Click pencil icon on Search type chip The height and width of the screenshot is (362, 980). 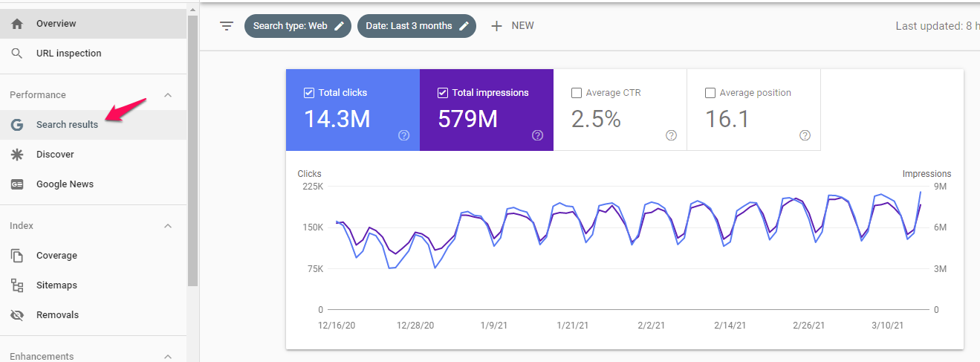340,26
